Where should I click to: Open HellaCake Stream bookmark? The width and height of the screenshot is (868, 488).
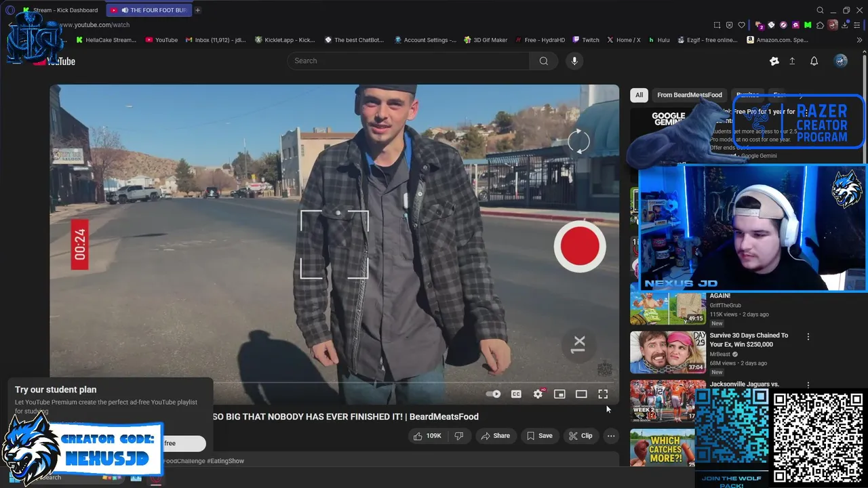click(106, 40)
